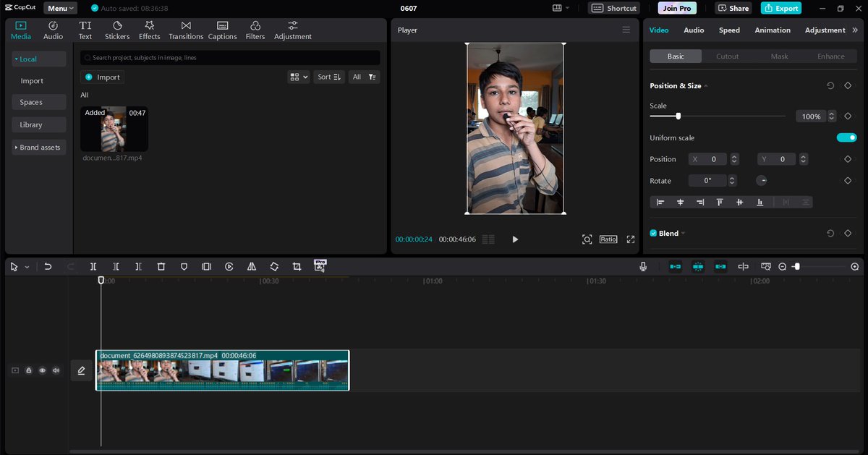
Task: Click the voiceover microphone icon above the timeline
Action: tap(642, 266)
